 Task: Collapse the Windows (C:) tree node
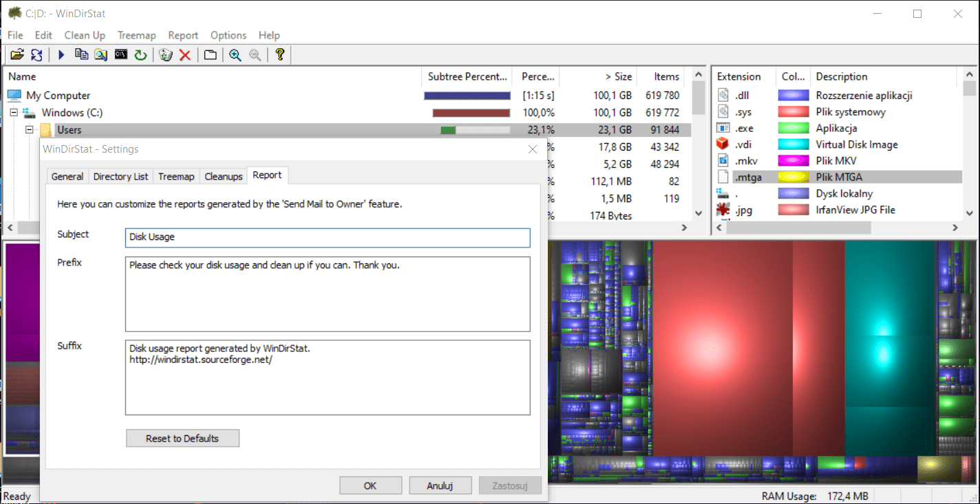14,113
